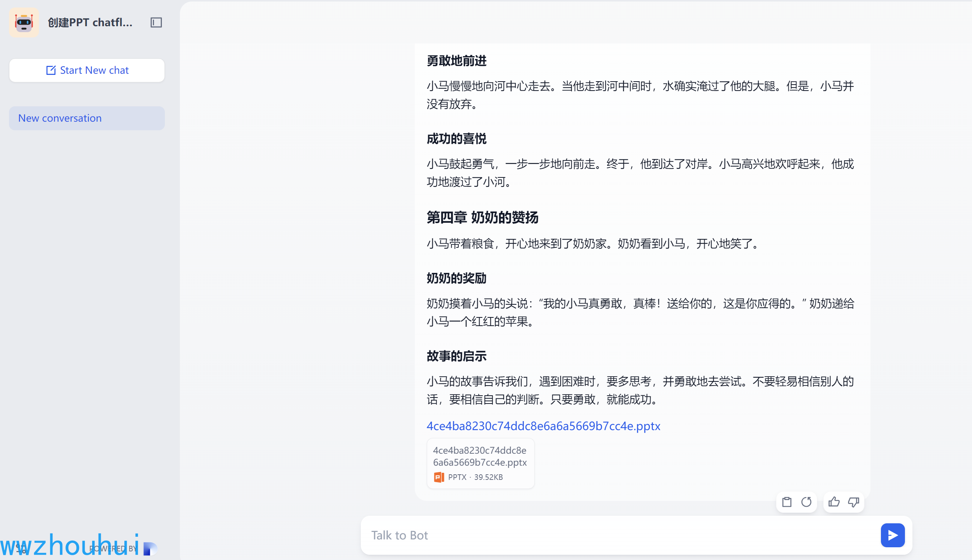972x560 pixels.
Task: Regenerate the bot's response
Action: tap(806, 502)
